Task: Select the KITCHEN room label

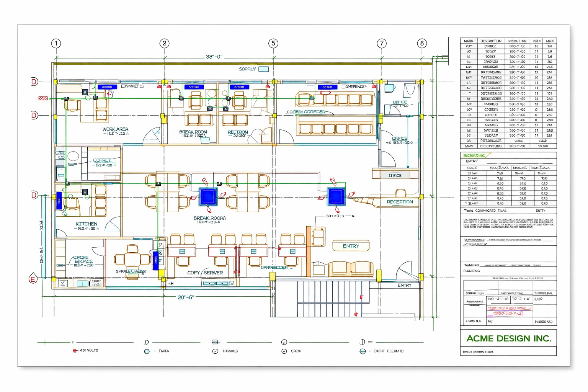Action: click(x=87, y=224)
